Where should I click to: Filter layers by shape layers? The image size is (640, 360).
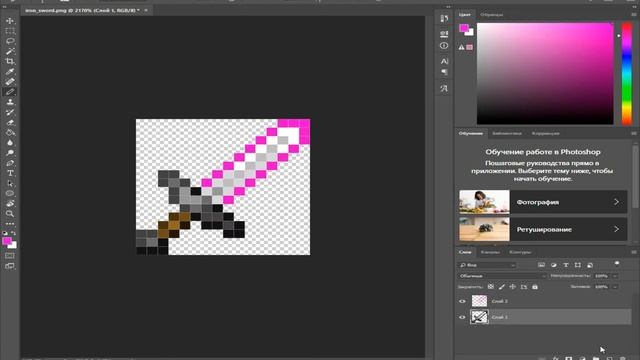click(578, 265)
